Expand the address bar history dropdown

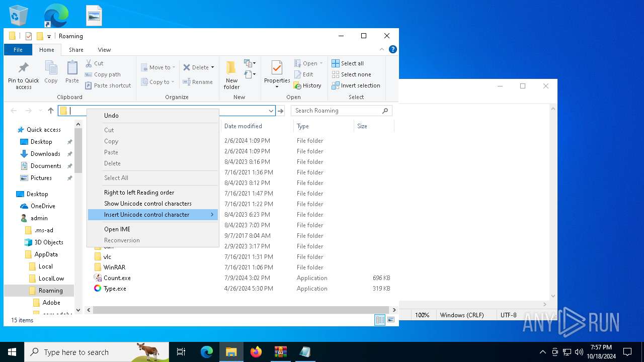271,111
